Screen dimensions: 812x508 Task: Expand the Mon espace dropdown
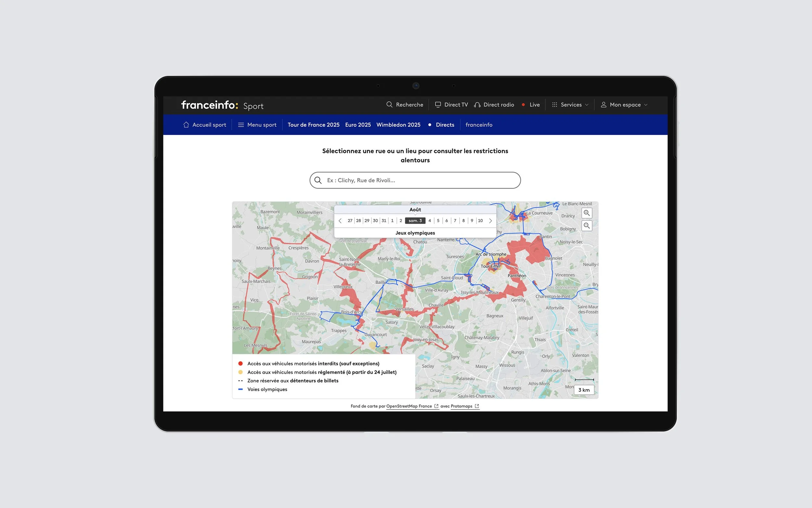(625, 105)
